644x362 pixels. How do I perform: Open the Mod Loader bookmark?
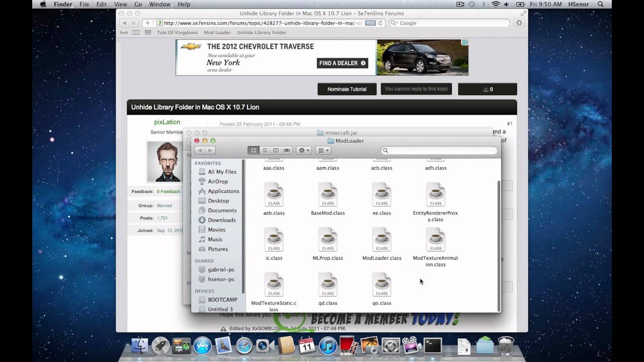(217, 33)
